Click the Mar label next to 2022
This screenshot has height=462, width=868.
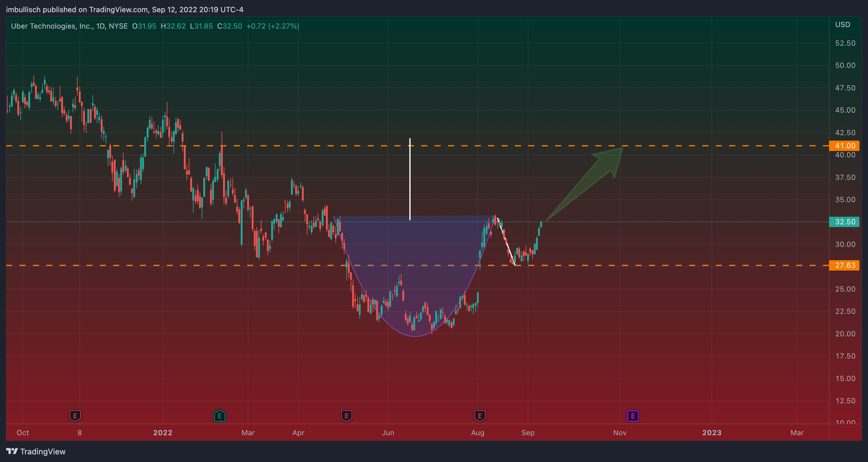click(248, 433)
